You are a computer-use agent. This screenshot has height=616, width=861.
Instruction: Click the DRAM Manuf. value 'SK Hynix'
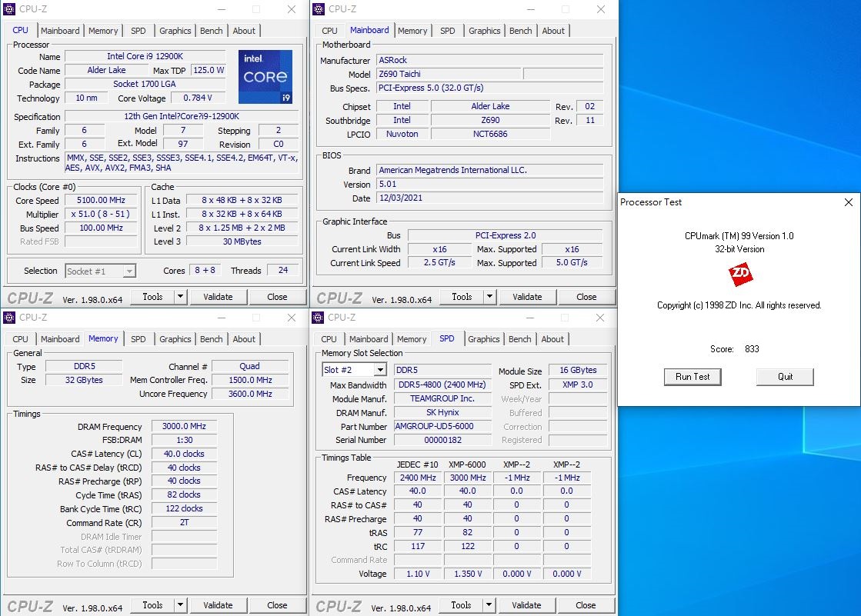tap(442, 412)
